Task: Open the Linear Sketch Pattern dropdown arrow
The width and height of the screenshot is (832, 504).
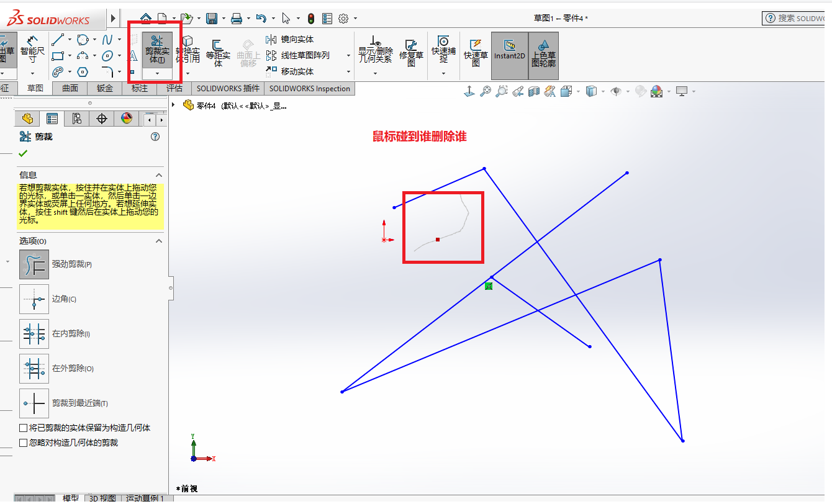Action: click(348, 55)
